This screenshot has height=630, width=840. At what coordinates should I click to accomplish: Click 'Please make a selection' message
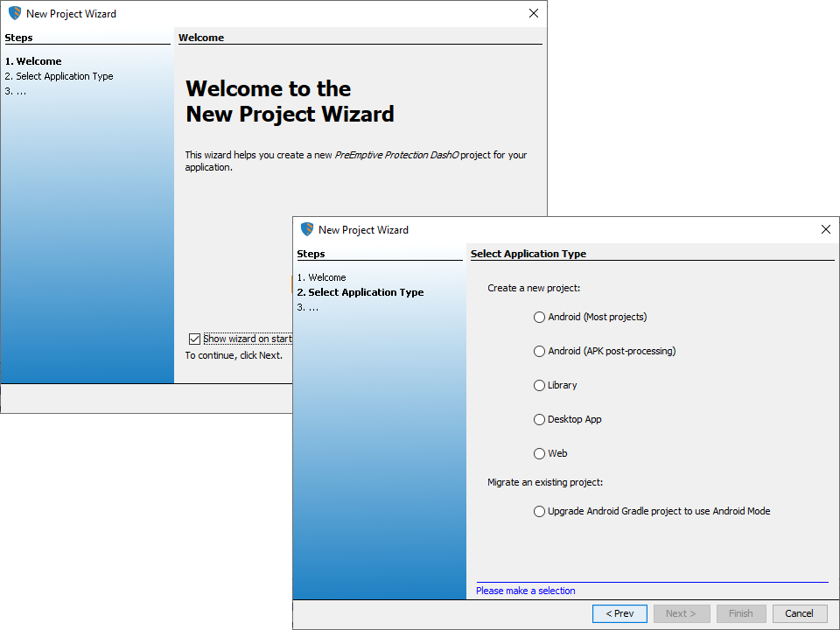(526, 591)
